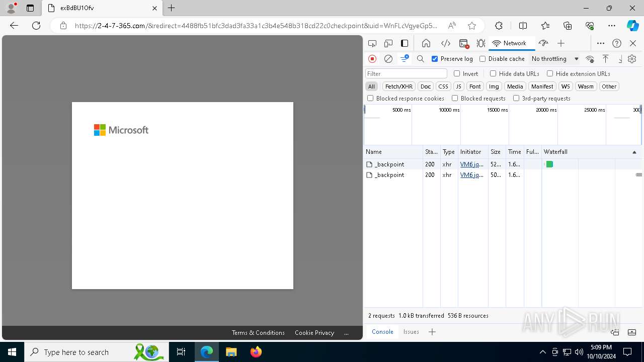Filter requests by WS type
The image size is (644, 362).
566,86
